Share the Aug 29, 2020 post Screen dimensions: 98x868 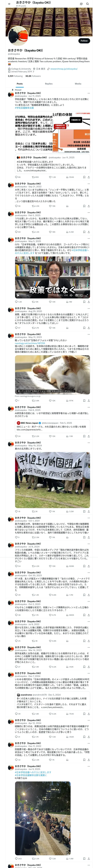(89, 328)
